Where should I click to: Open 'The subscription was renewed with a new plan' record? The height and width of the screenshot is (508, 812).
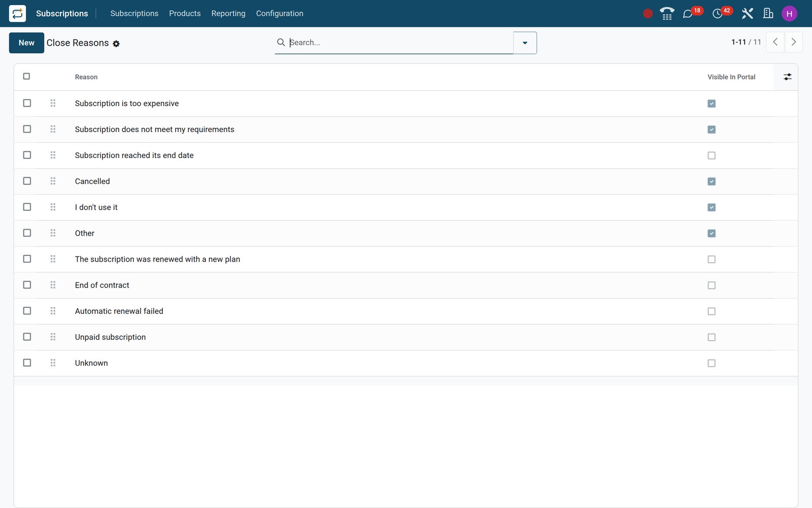157,259
